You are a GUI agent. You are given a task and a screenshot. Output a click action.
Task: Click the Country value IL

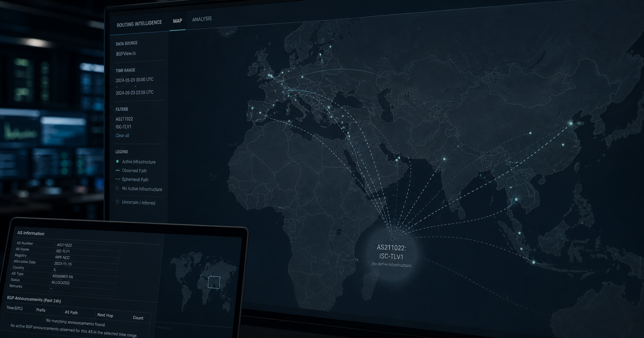pos(55,270)
